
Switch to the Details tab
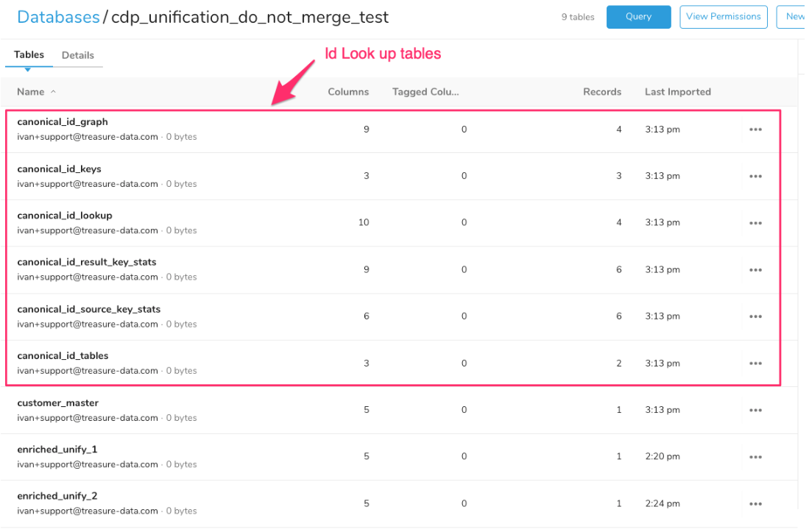(77, 55)
